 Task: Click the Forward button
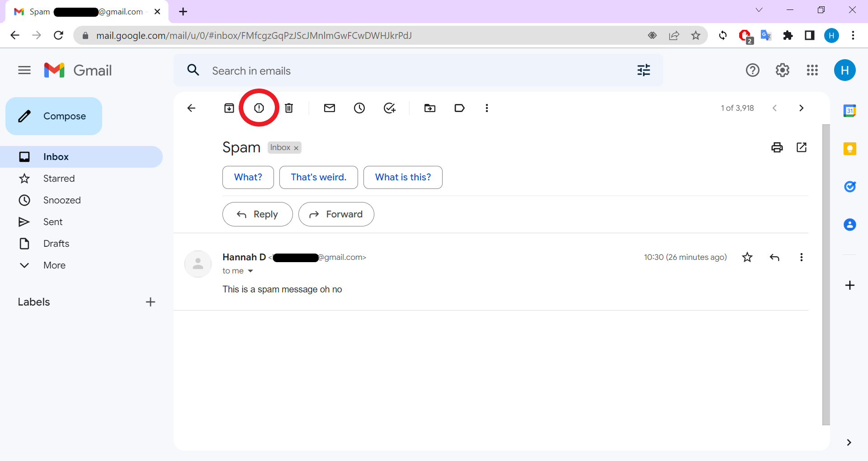click(x=336, y=214)
